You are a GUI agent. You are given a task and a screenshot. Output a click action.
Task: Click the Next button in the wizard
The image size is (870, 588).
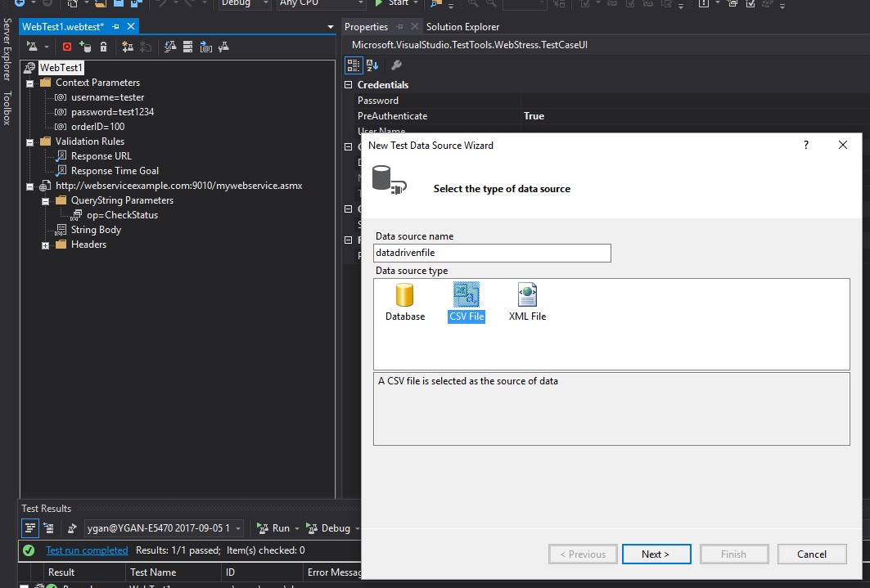(x=656, y=554)
